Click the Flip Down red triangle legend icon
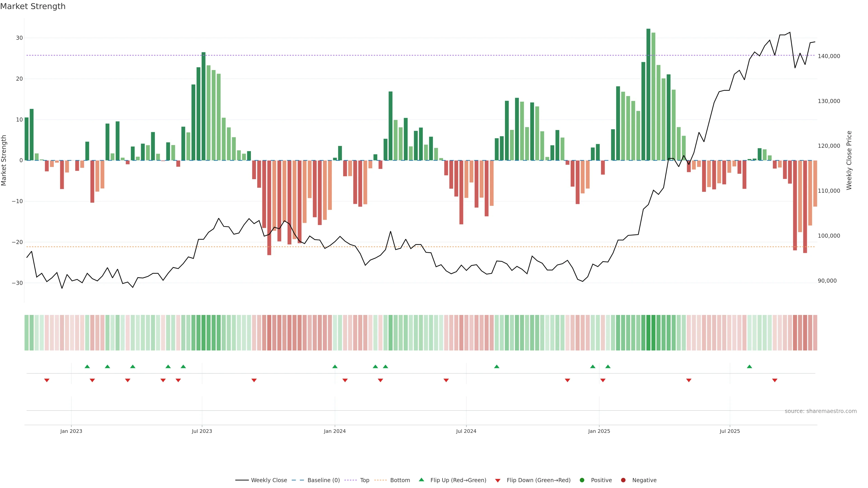Image resolution: width=868 pixels, height=488 pixels. tap(498, 480)
